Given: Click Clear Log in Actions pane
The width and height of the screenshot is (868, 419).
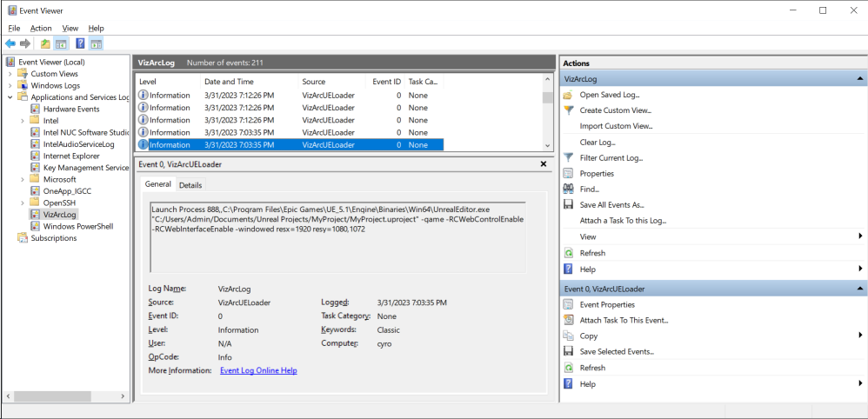Looking at the screenshot, I should (x=598, y=142).
